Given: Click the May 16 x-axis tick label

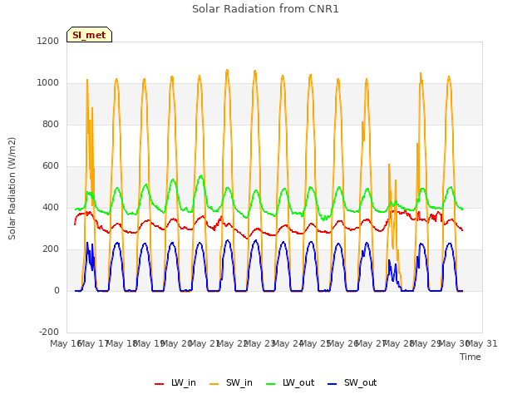Looking at the screenshot, I should point(66,343).
